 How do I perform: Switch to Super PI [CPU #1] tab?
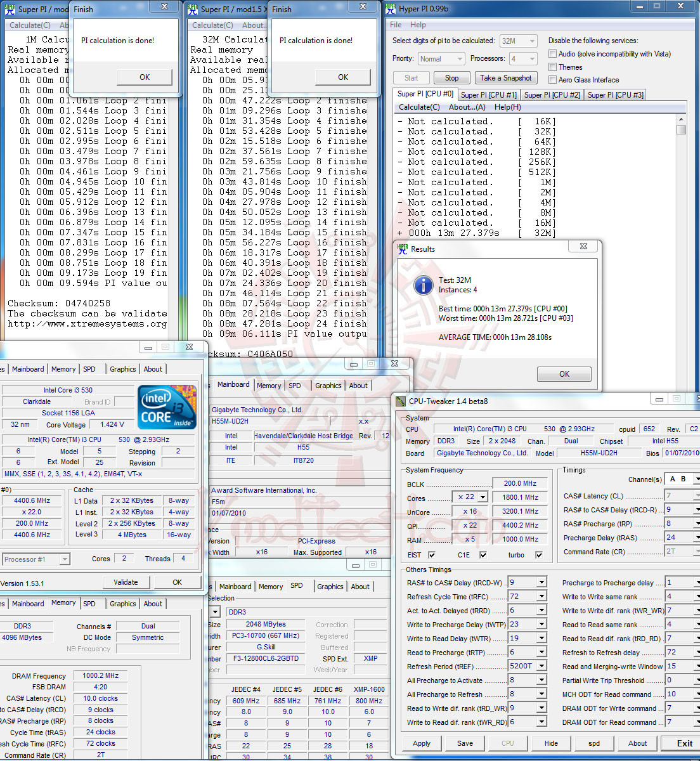point(489,95)
